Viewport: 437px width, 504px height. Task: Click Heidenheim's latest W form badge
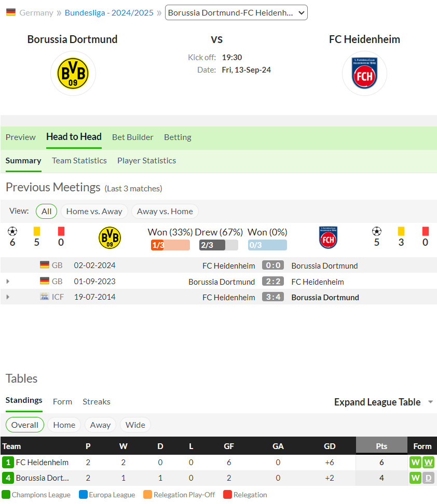[428, 462]
